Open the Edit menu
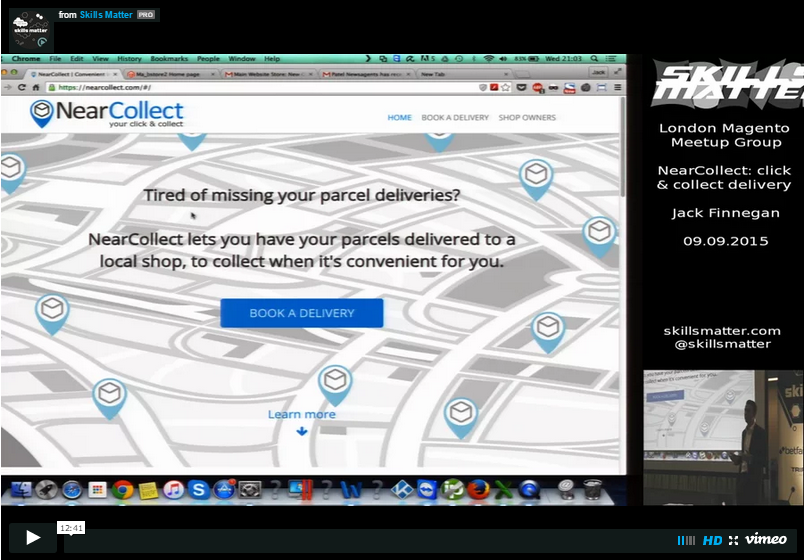804x560 pixels. [x=76, y=58]
